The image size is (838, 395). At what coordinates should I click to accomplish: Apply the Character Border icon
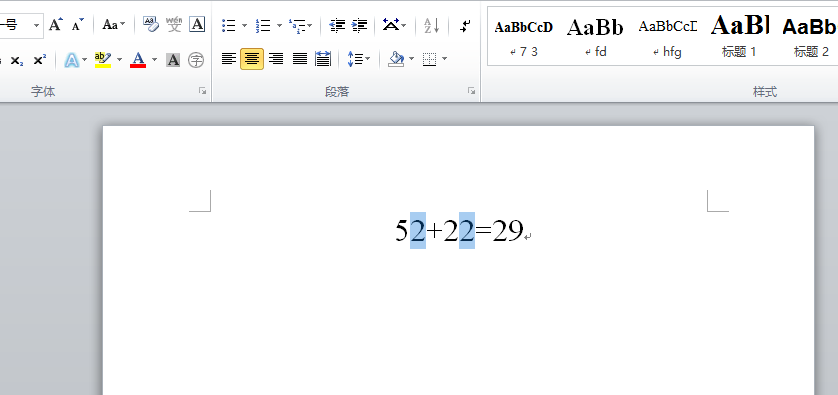coord(197,25)
